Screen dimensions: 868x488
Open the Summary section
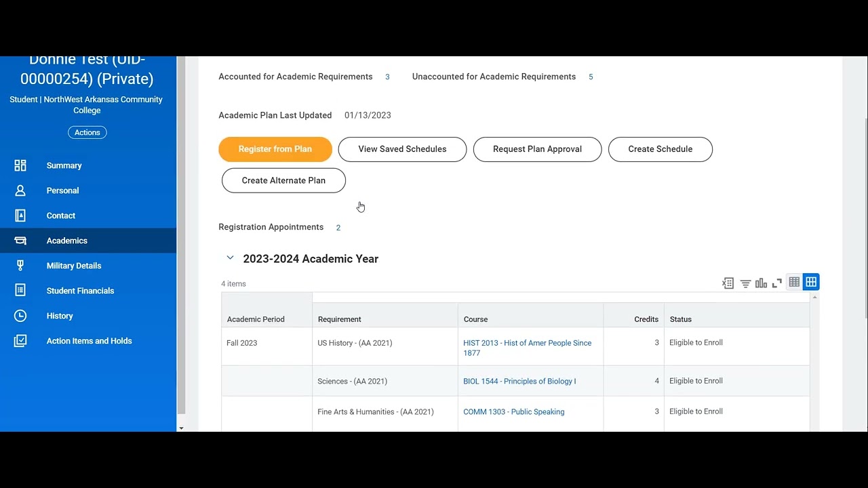64,165
